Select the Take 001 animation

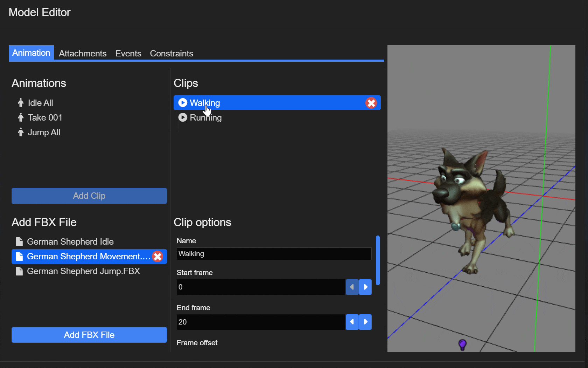(x=45, y=117)
